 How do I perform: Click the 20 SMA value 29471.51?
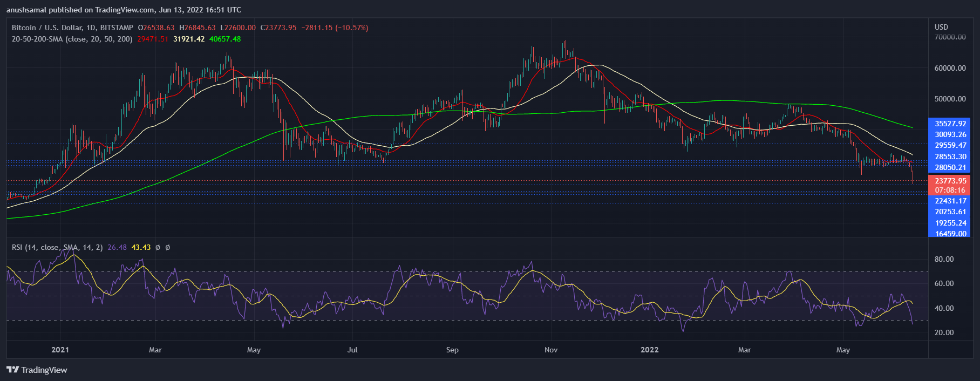click(x=153, y=39)
